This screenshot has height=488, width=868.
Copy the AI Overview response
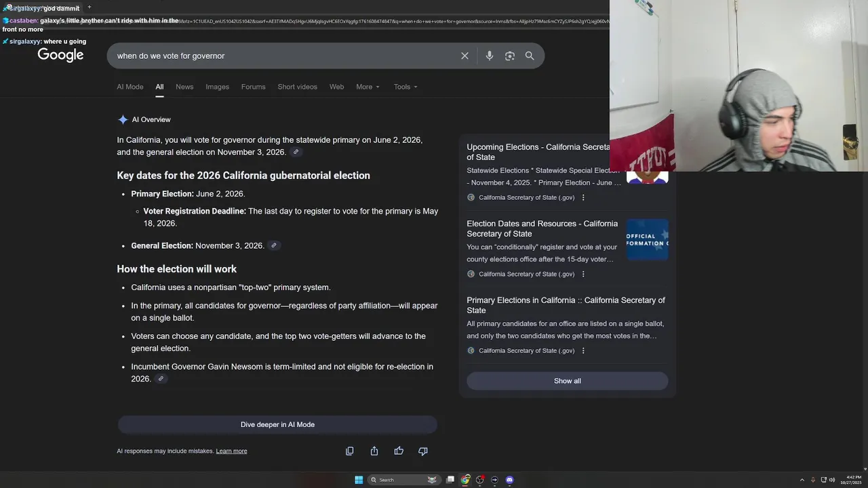point(350,451)
